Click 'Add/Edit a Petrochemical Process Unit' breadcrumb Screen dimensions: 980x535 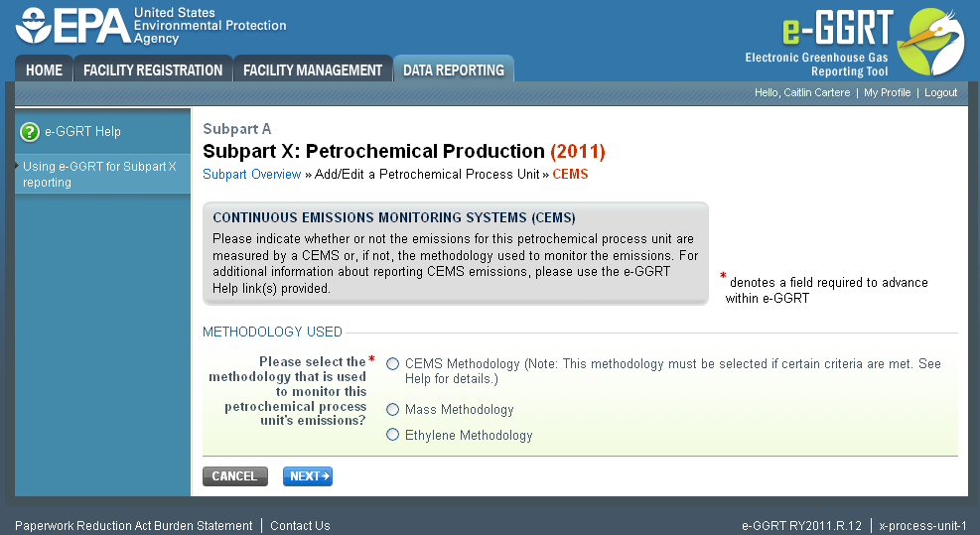click(427, 175)
